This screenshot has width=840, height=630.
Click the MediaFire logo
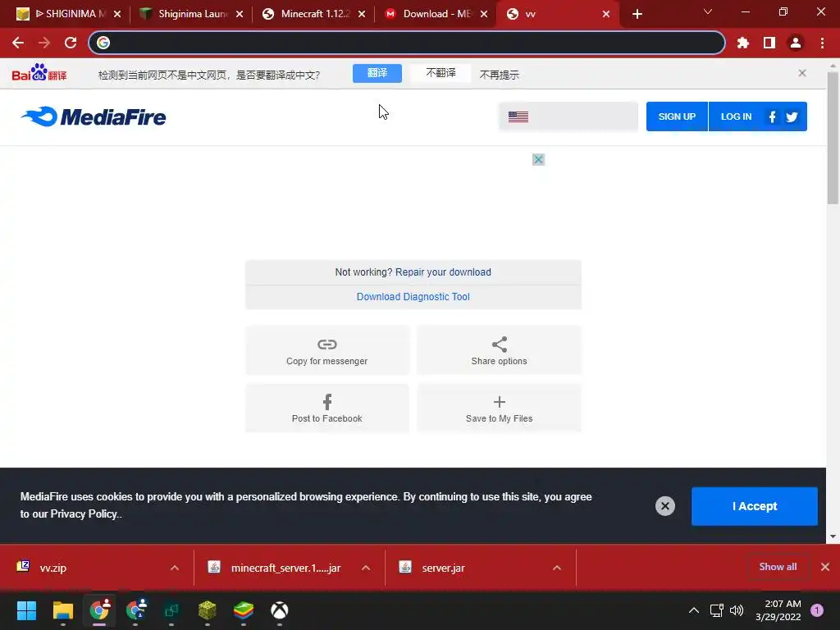[x=94, y=116]
